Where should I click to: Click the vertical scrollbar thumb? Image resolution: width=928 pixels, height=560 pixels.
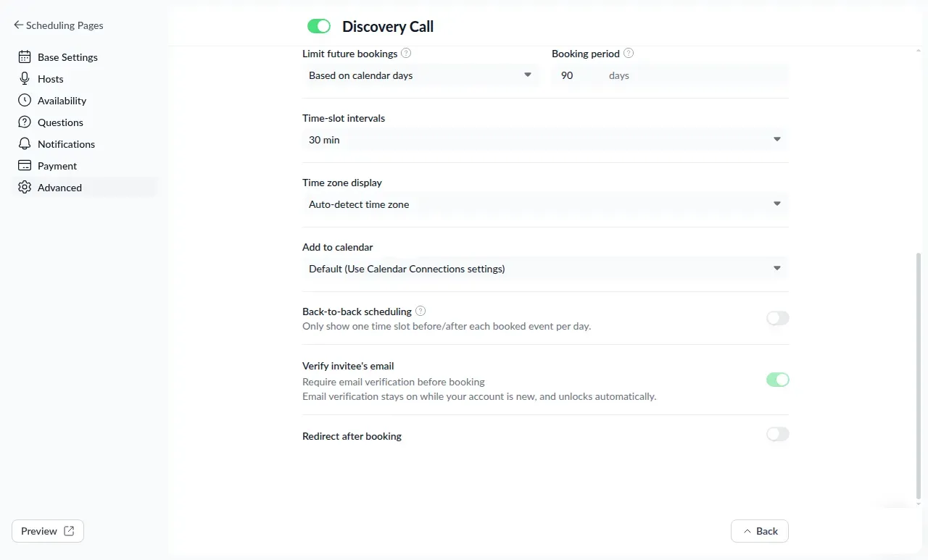pyautogui.click(x=919, y=377)
